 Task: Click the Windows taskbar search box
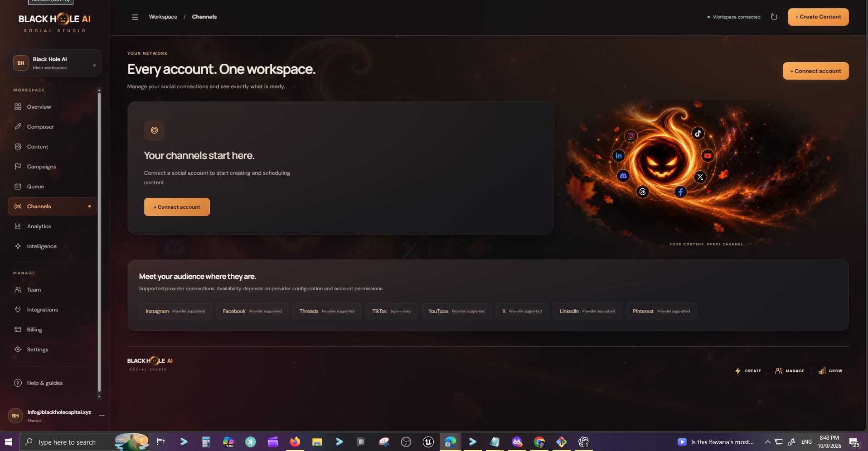tap(84, 442)
